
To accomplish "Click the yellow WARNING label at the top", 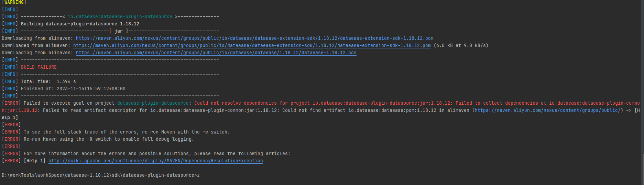I will pyautogui.click(x=14, y=2).
